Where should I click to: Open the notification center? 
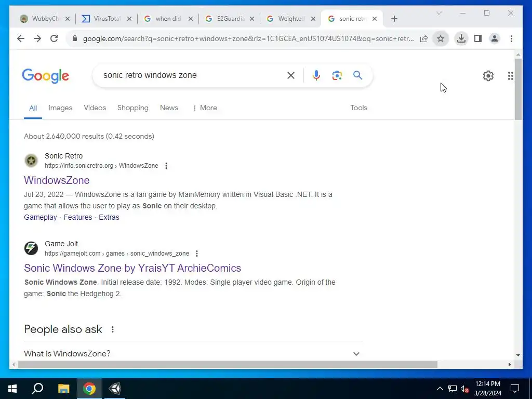pyautogui.click(x=515, y=389)
